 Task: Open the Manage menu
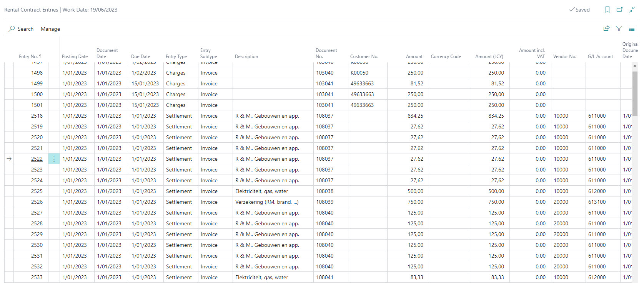coord(50,29)
